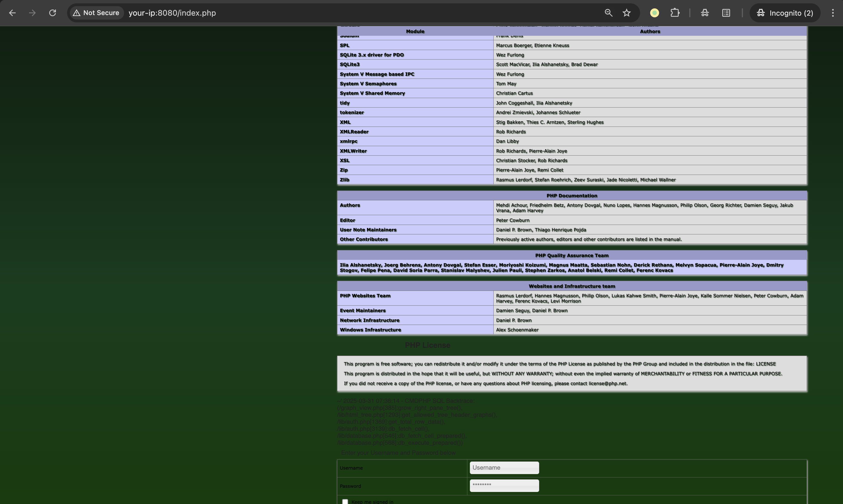Click the license@php.net contact text

coord(608,383)
